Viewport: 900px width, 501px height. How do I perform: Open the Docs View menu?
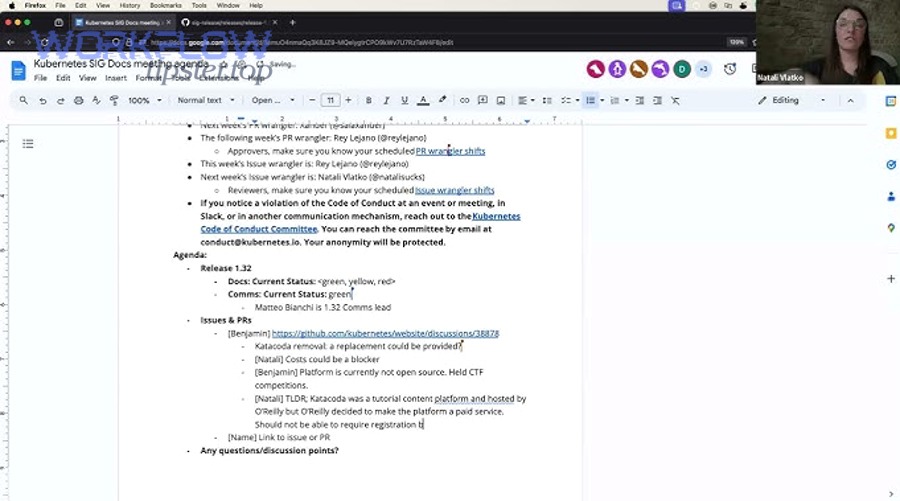tap(87, 78)
